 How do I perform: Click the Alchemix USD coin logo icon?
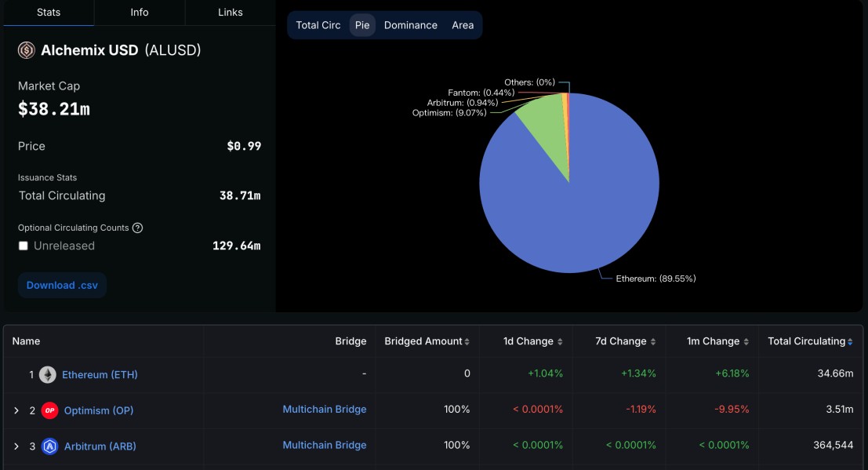point(27,50)
